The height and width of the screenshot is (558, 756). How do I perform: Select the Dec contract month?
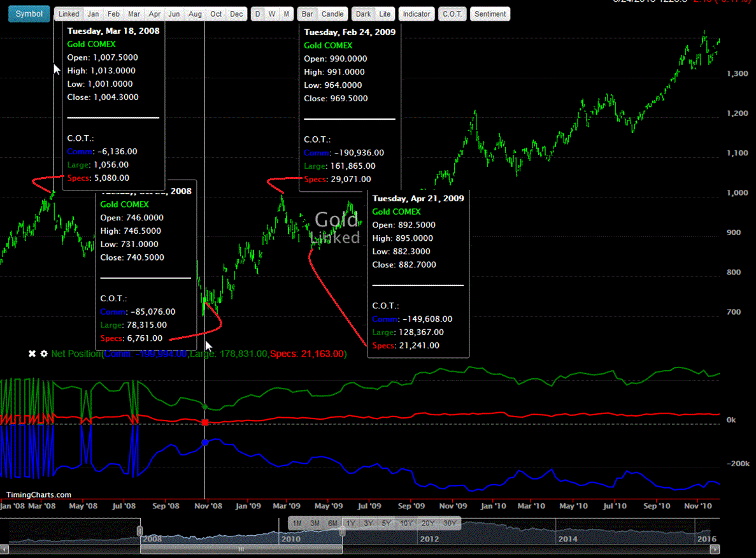(x=236, y=14)
